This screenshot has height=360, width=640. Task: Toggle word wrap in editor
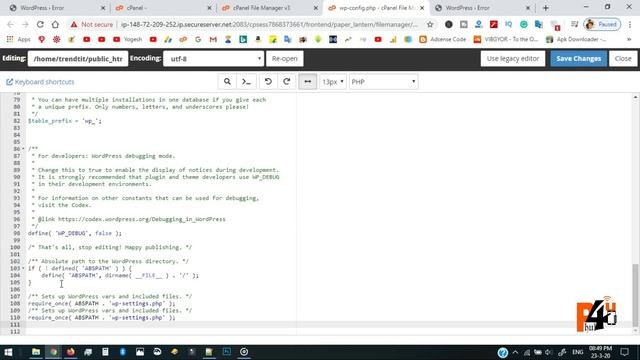tap(307, 82)
